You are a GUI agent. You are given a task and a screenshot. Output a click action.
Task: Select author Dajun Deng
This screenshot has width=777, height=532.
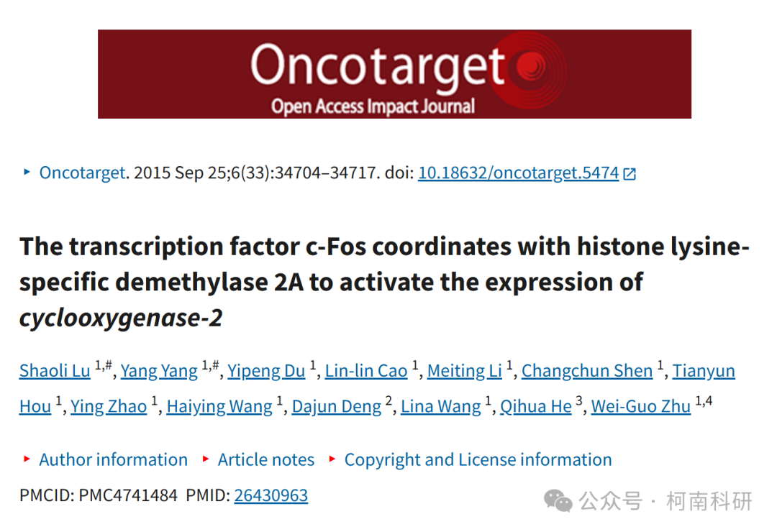pyautogui.click(x=336, y=406)
